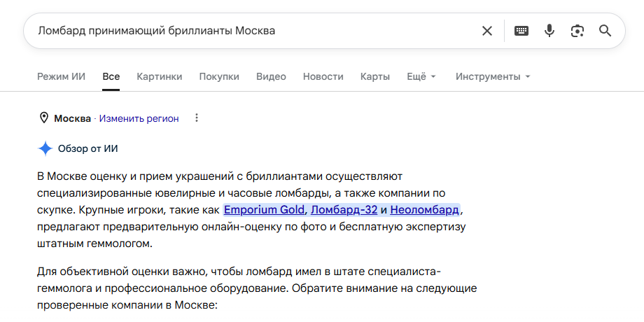Expand the Инструменты dropdown
The width and height of the screenshot is (644, 322).
click(x=492, y=77)
